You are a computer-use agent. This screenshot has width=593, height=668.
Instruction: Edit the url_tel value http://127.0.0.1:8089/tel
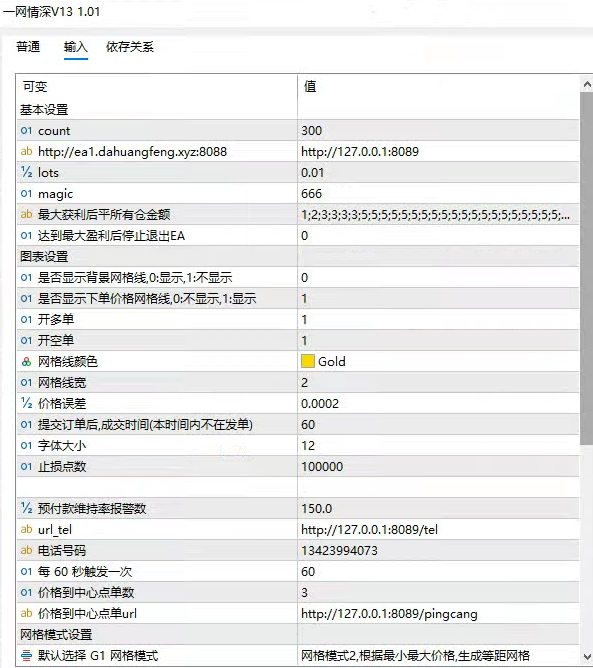point(438,529)
